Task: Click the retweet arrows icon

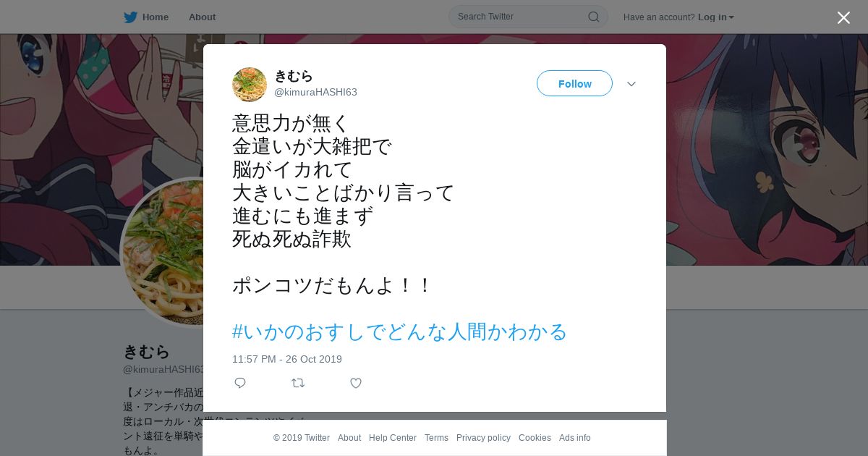Action: click(x=298, y=383)
